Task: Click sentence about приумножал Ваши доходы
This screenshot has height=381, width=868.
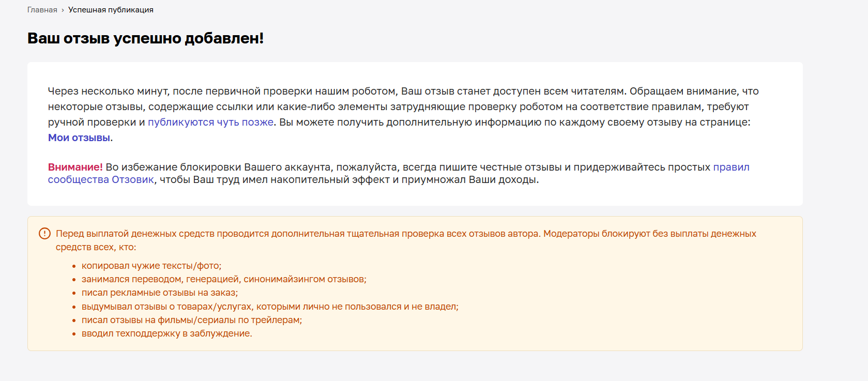Action: coord(349,179)
